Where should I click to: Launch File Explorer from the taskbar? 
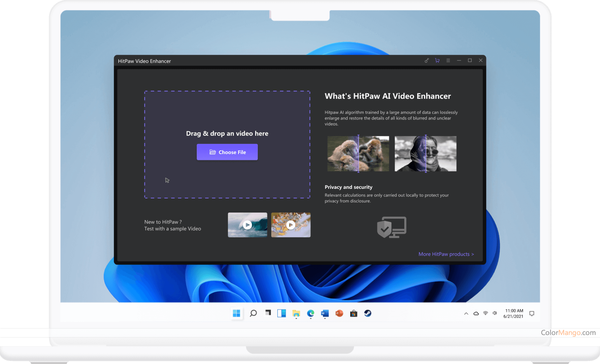click(296, 314)
